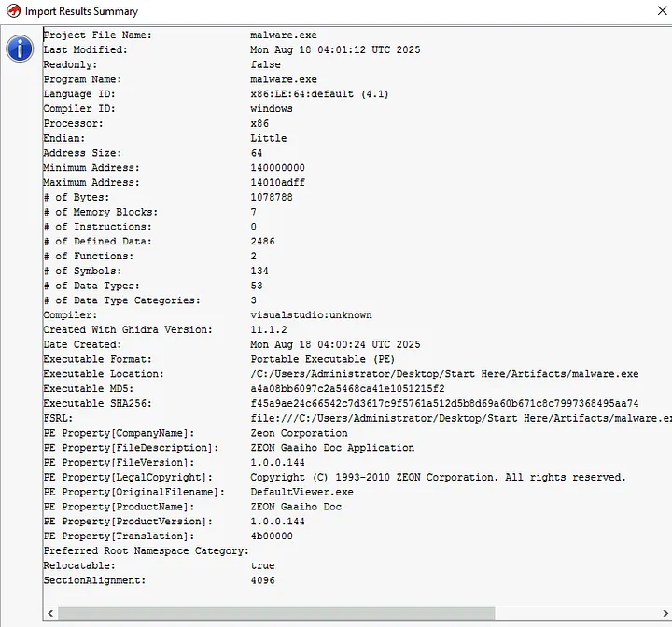Click the Executable Location path value
The height and width of the screenshot is (627, 672).
[444, 374]
